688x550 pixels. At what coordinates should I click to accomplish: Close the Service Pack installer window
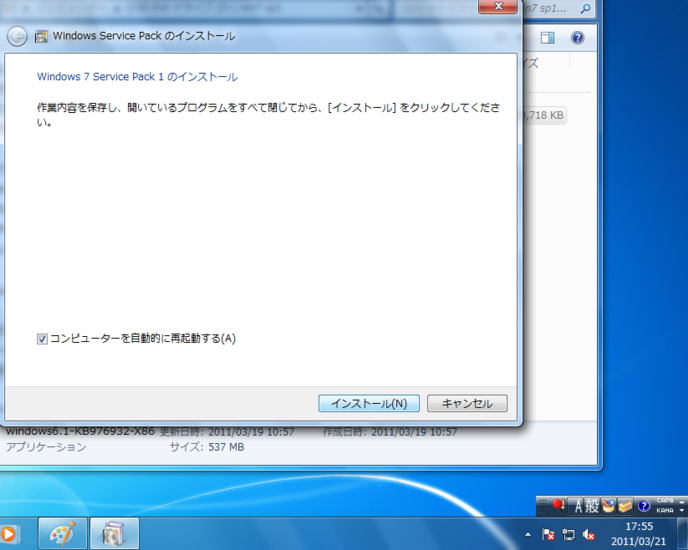tap(498, 7)
